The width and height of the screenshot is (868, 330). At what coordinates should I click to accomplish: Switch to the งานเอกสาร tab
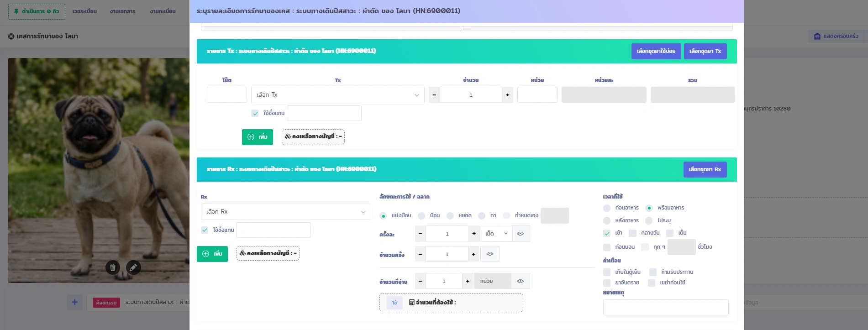tap(122, 11)
